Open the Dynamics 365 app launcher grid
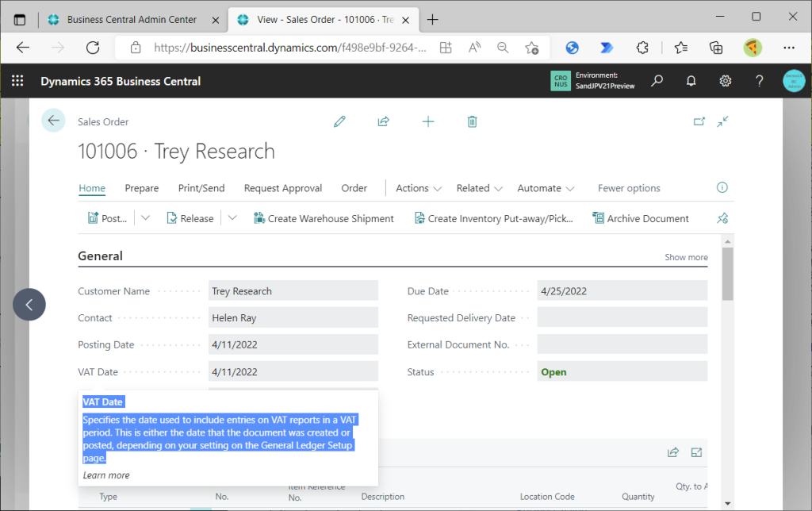 click(x=17, y=81)
